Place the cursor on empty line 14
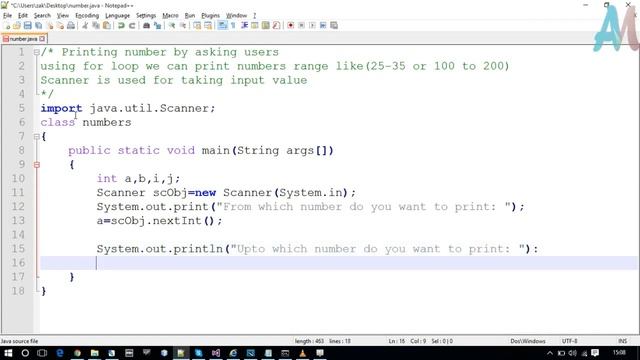This screenshot has height=360, width=640. (x=338, y=235)
